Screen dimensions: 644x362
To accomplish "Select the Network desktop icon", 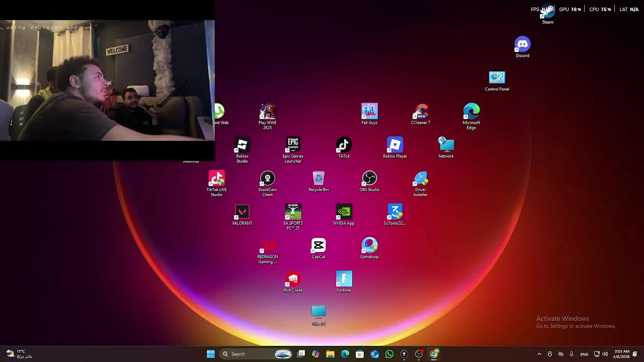I will [x=446, y=148].
